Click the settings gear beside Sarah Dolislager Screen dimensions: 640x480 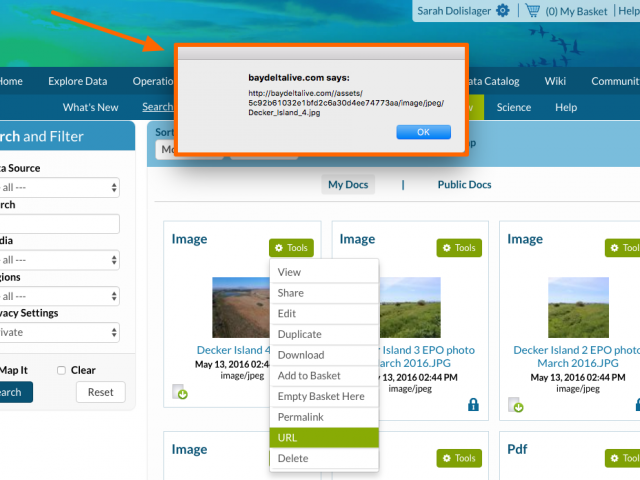click(503, 11)
